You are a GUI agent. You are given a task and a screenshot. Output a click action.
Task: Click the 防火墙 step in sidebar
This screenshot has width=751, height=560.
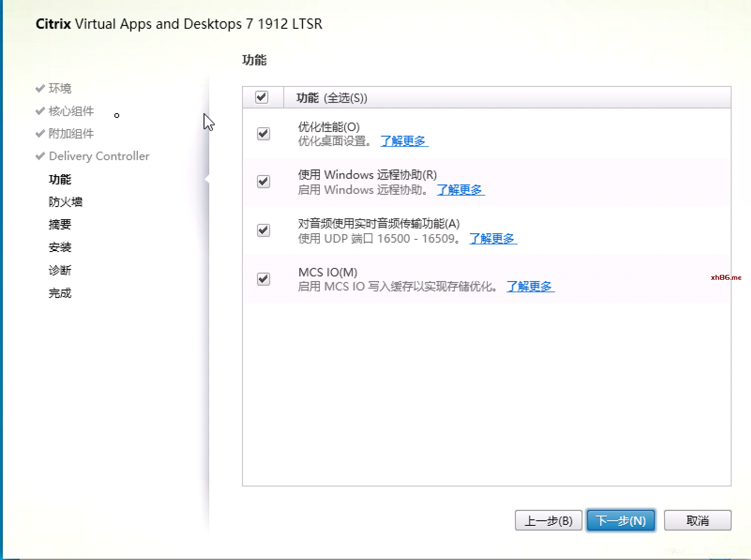coord(66,202)
